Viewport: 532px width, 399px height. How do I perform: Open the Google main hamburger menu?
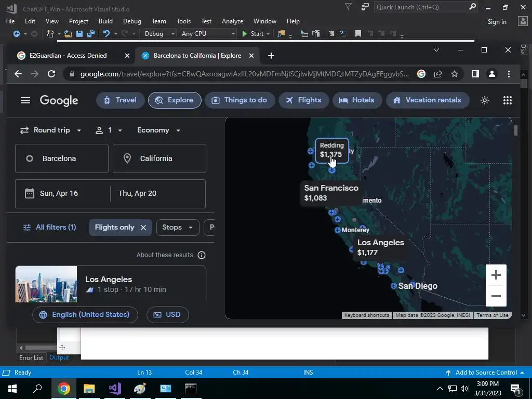25,100
